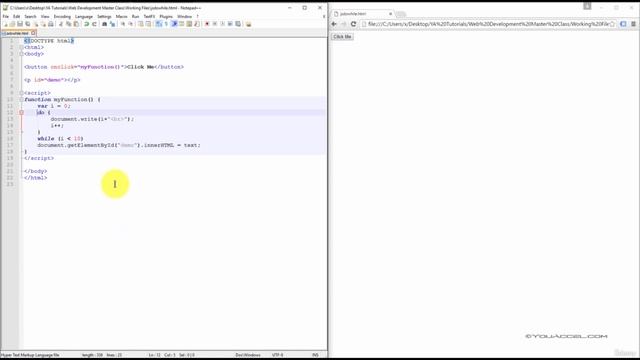Click the Paste toolbar icon

[76, 24]
